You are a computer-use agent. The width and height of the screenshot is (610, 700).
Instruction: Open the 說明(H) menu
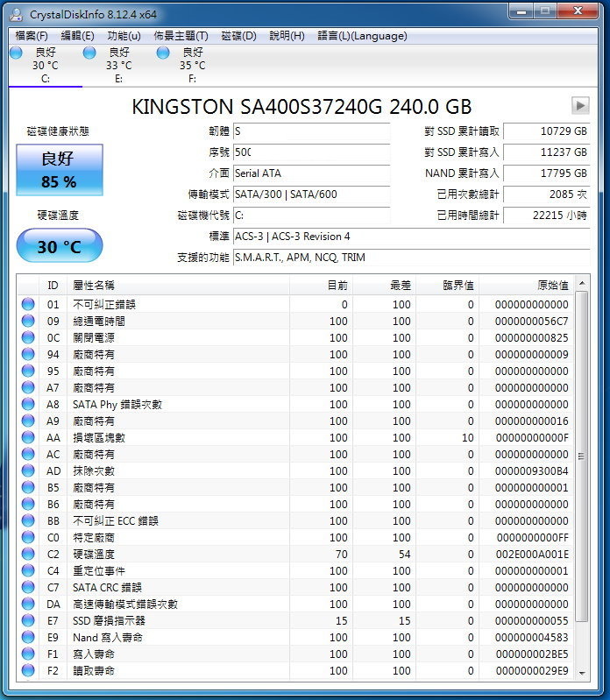[287, 36]
